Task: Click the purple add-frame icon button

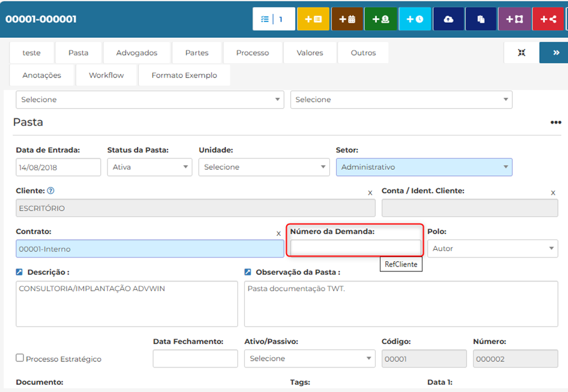Action: coord(515,19)
